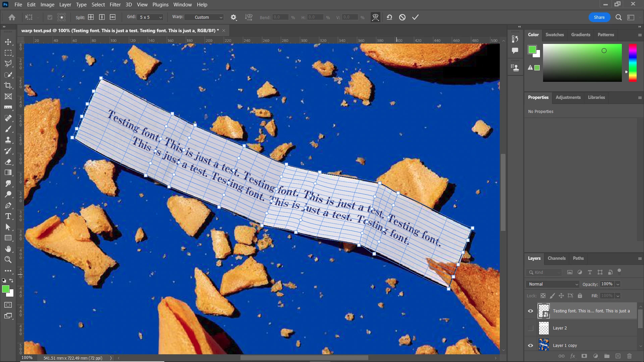Cancel the warp transform
This screenshot has width=644, height=362.
click(402, 17)
